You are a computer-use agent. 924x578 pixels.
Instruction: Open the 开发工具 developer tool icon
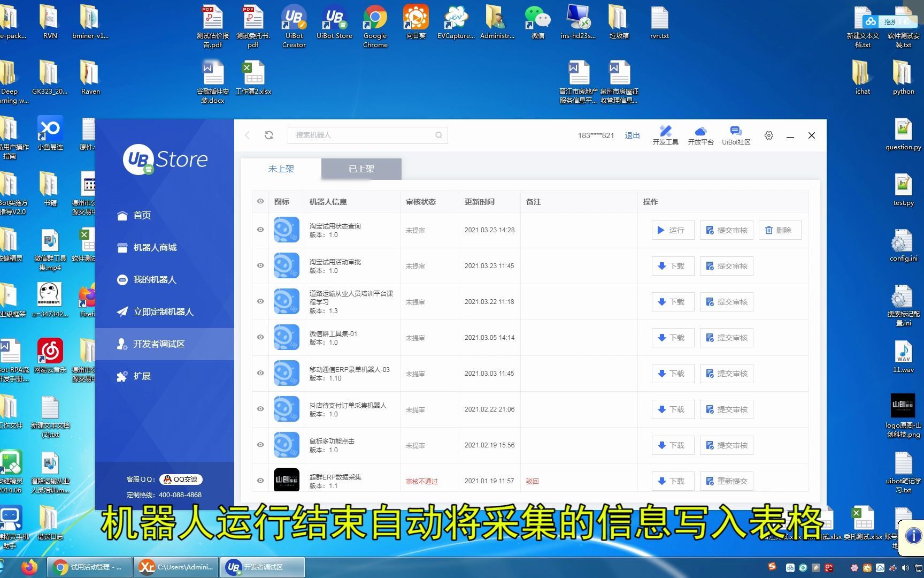coord(665,135)
